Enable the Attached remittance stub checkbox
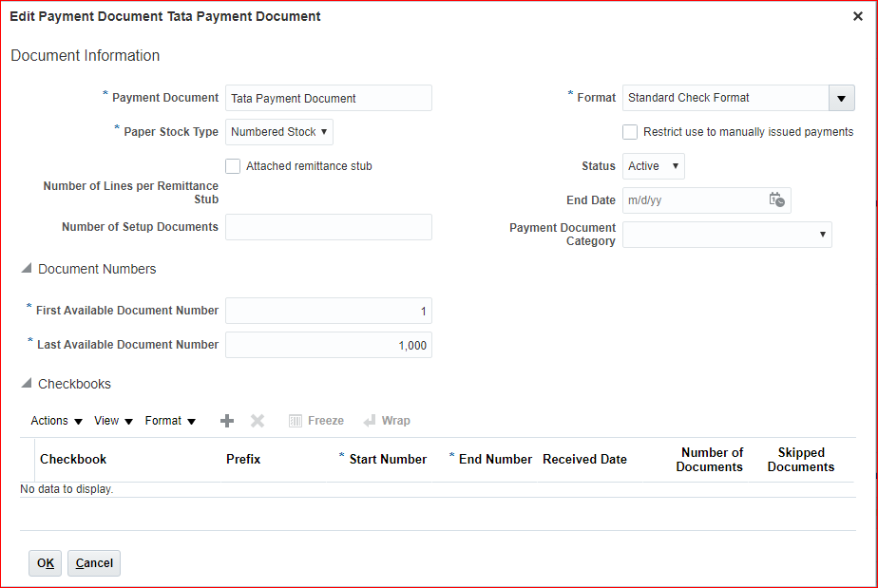878x588 pixels. (x=233, y=166)
